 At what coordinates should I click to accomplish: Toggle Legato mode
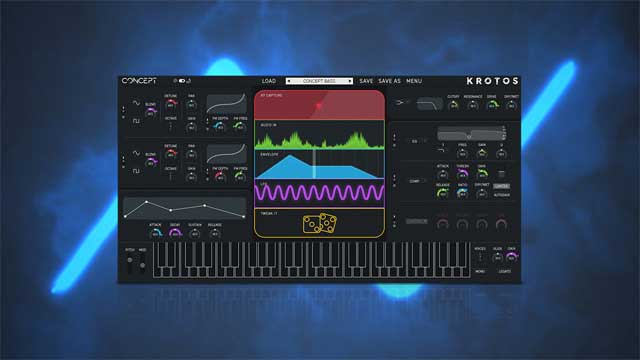504,271
